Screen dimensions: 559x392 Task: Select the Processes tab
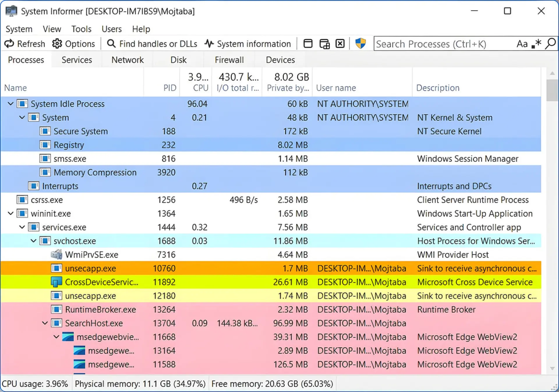coord(26,60)
